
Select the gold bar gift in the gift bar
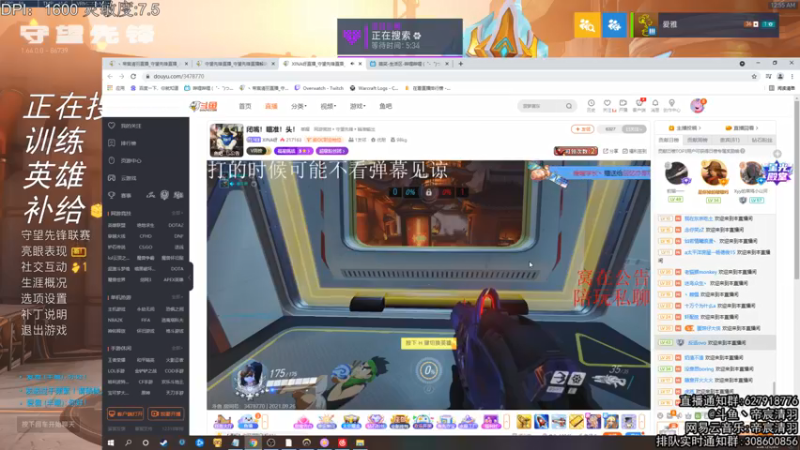click(576, 421)
